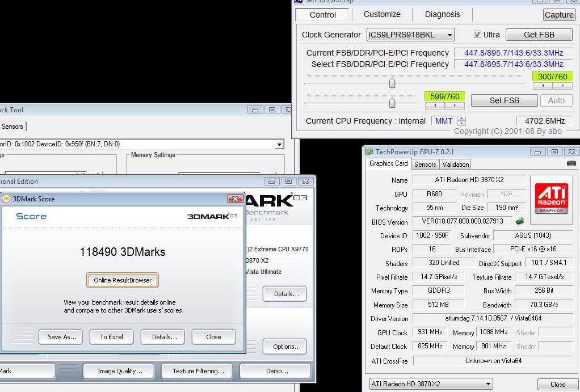Click the 118490 3DMarks score text

coord(123,252)
